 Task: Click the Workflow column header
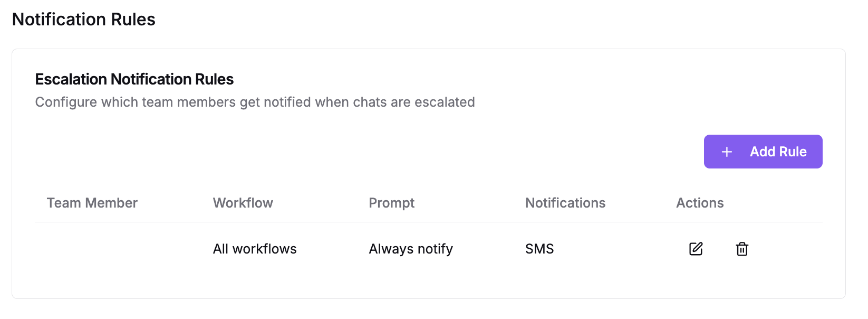[x=243, y=203]
